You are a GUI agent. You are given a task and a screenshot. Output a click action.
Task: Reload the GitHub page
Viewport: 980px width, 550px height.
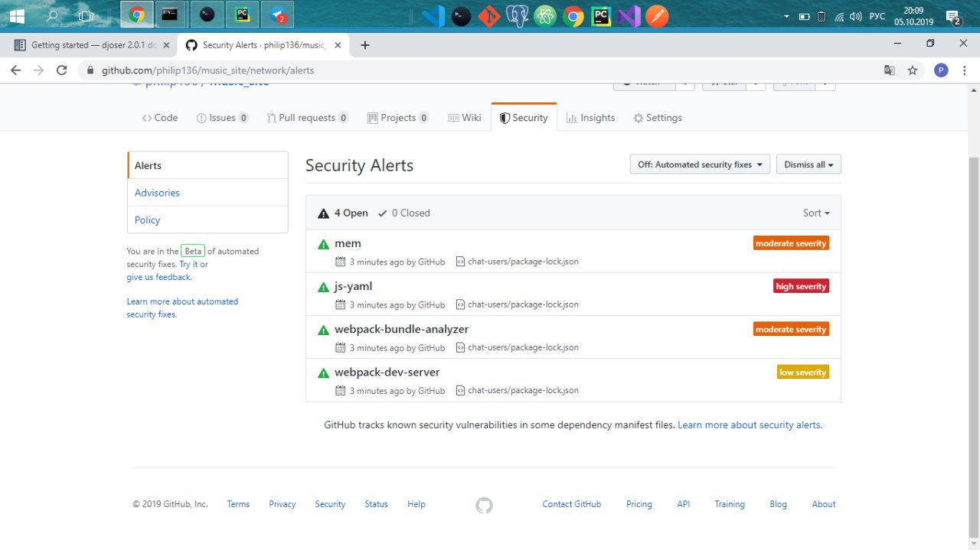(62, 70)
